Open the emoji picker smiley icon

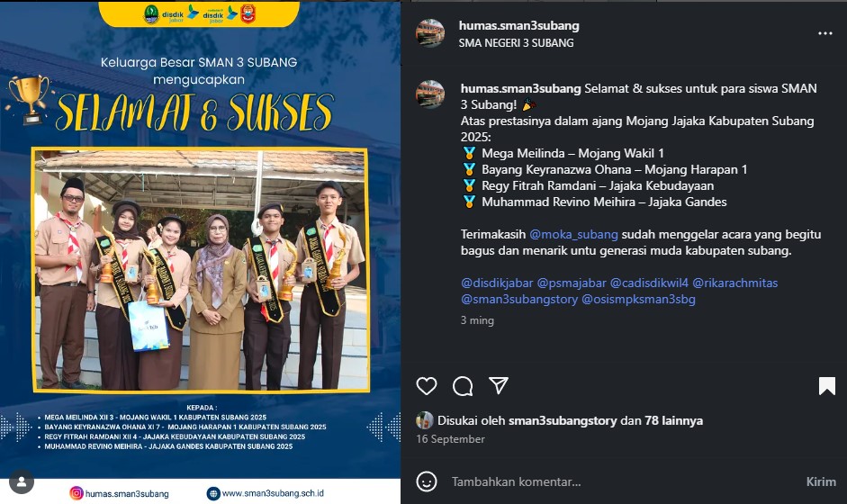[427, 481]
